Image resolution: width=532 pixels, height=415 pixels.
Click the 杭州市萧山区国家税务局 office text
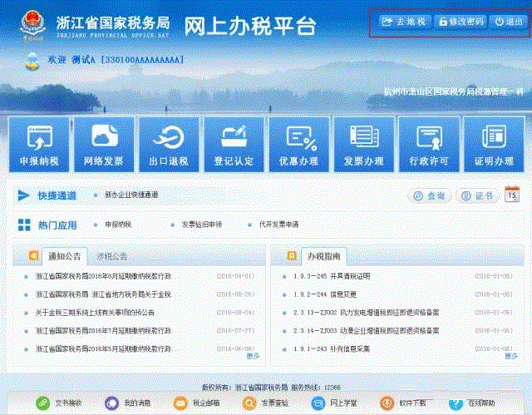(x=454, y=91)
